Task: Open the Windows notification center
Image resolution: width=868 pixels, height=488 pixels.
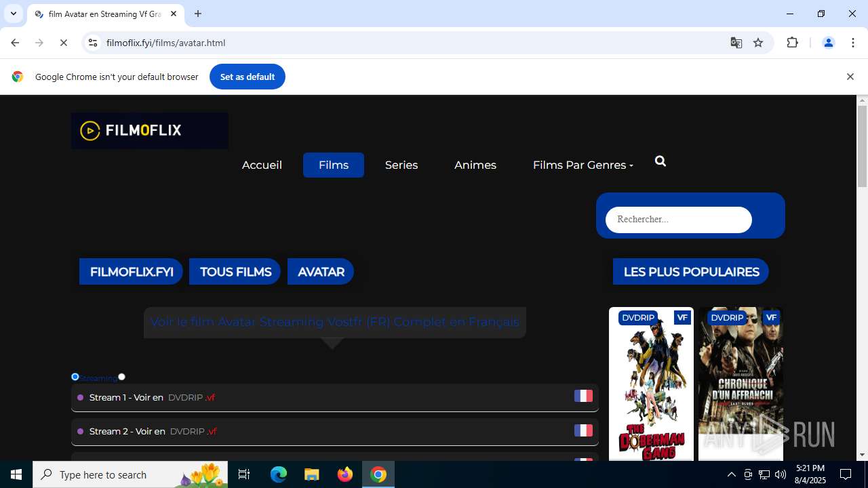Action: coord(846,474)
